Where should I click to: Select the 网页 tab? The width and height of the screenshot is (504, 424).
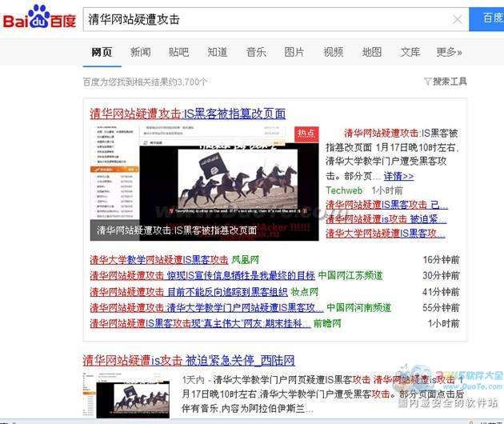(102, 52)
